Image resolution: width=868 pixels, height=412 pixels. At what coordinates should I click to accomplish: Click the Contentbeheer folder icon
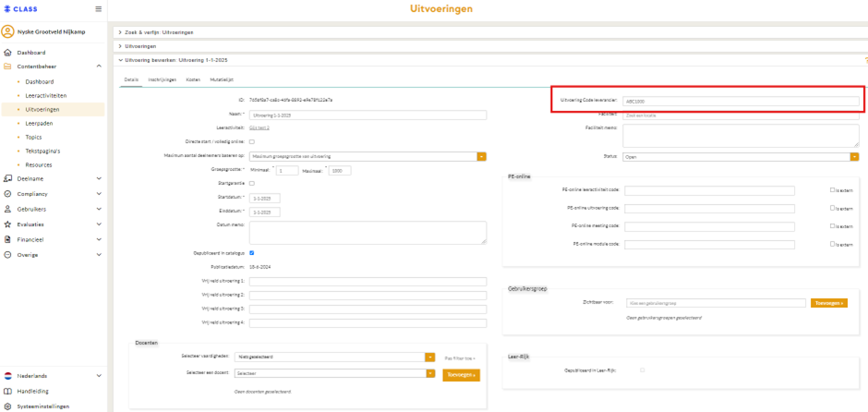point(7,67)
